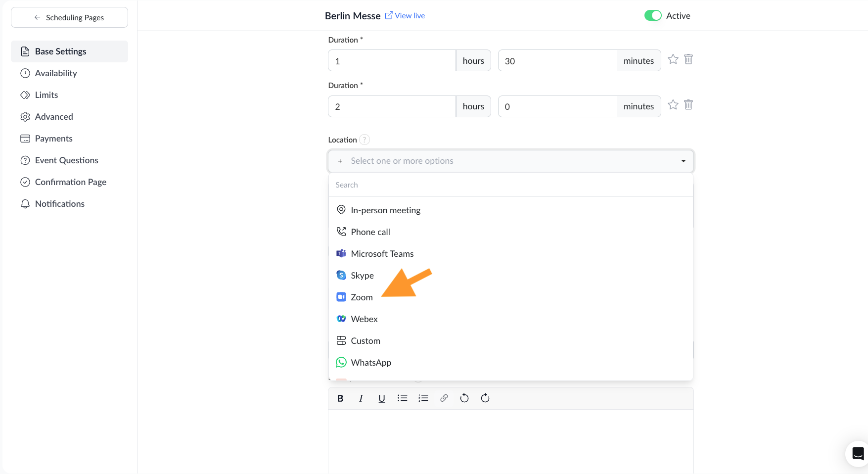Redo edit in description editor

[485, 398]
